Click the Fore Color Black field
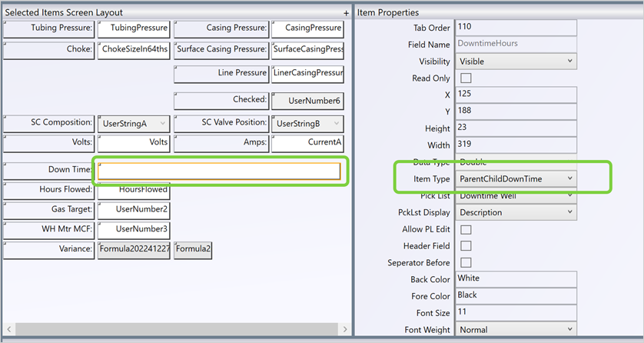The height and width of the screenshot is (343, 644). coord(516,296)
